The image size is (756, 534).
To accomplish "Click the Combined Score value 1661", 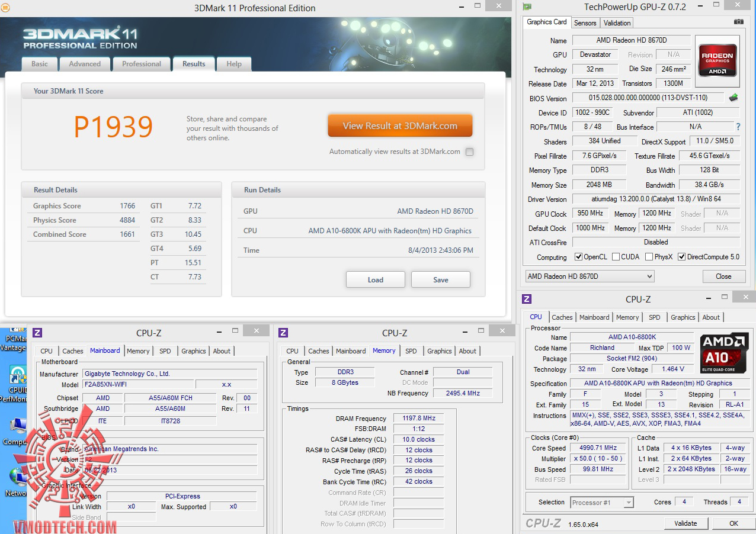I will (x=127, y=234).
